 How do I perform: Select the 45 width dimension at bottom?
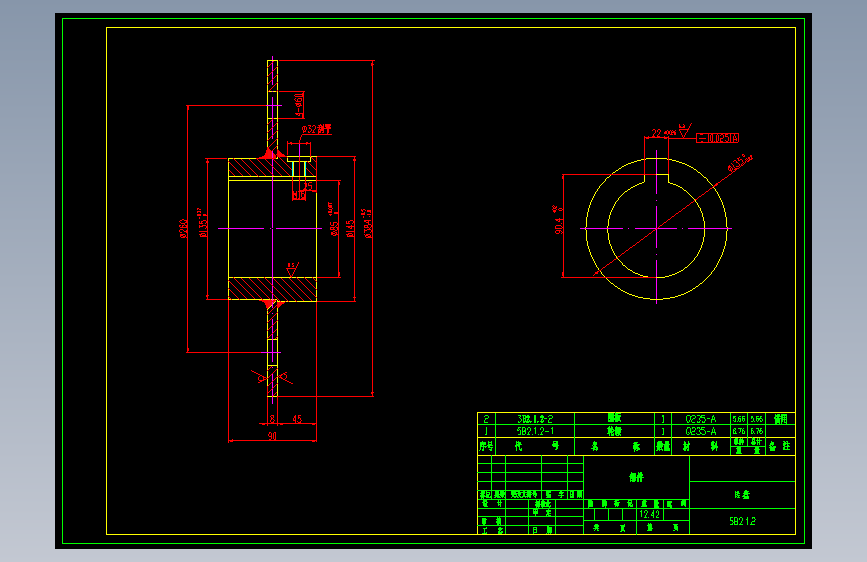coord(297,419)
